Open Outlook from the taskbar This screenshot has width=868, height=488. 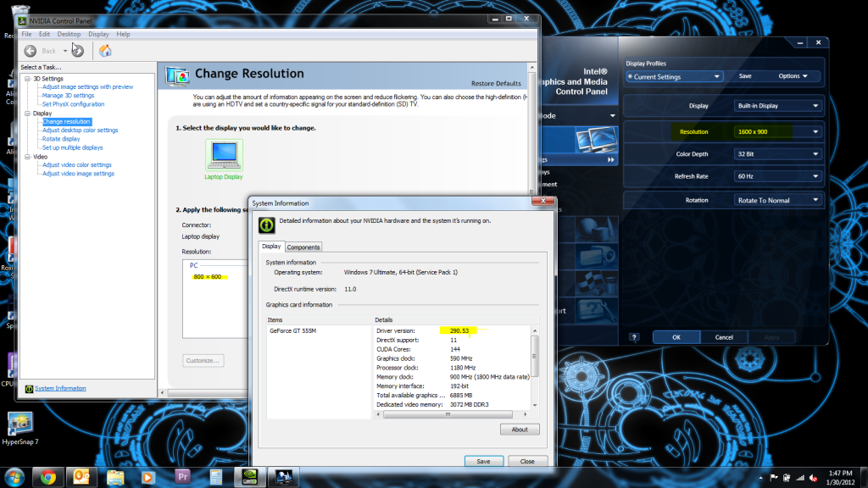pyautogui.click(x=81, y=477)
